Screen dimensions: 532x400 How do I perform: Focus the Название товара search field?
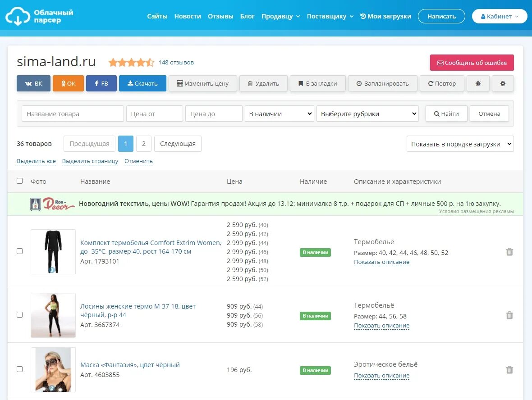pyautogui.click(x=73, y=114)
